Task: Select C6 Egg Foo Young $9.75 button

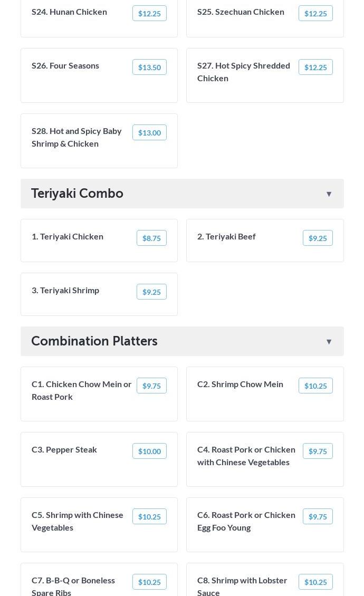Action: pos(318,516)
